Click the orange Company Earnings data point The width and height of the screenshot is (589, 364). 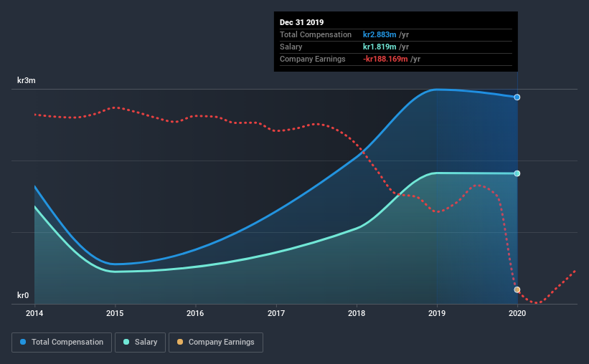tap(517, 289)
